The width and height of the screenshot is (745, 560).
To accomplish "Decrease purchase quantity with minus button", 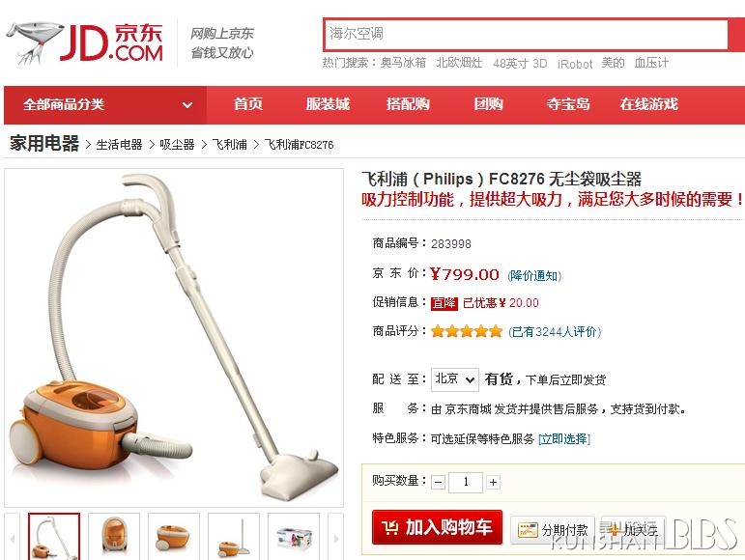I will point(438,483).
